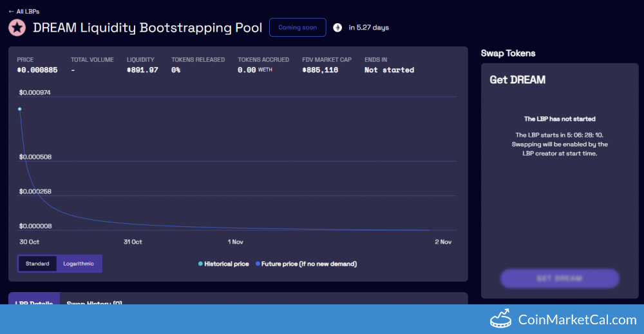This screenshot has width=644, height=334.
Task: Click the GET DREAM button
Action: (x=559, y=279)
